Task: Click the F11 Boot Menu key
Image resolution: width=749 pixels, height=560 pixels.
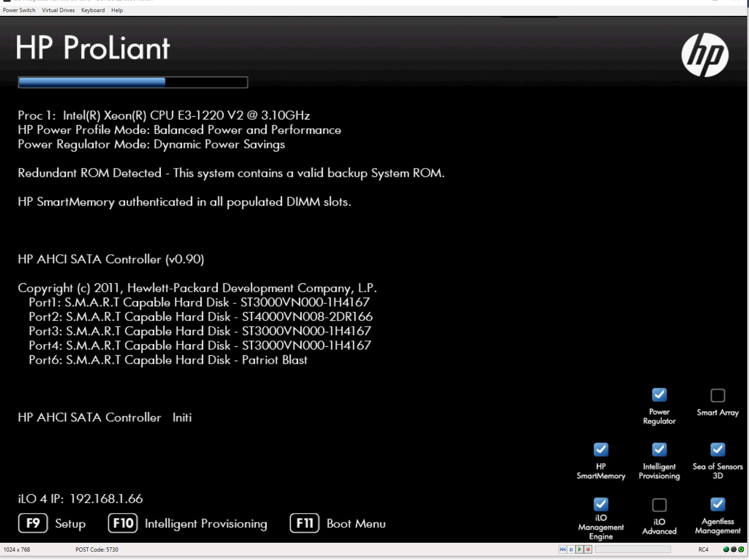Action: point(305,523)
